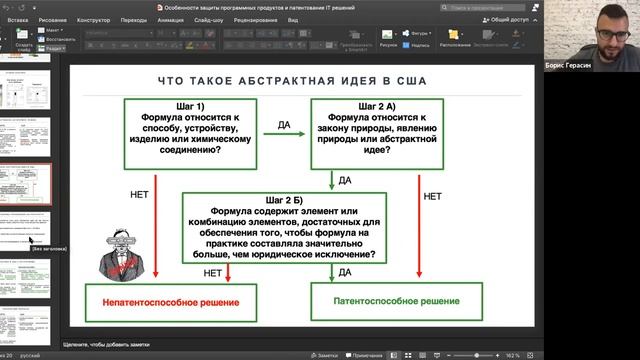640x360 pixels.
Task: Switch to the Конструктор tab
Action: click(x=93, y=20)
